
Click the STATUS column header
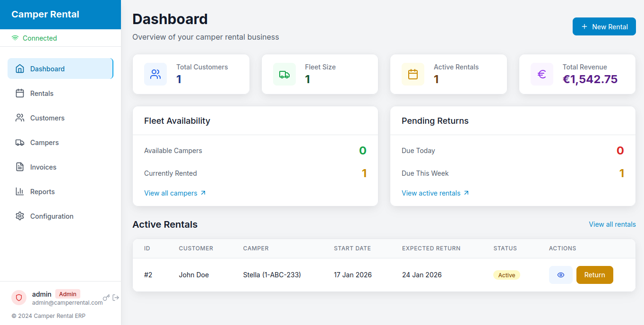[x=505, y=248]
